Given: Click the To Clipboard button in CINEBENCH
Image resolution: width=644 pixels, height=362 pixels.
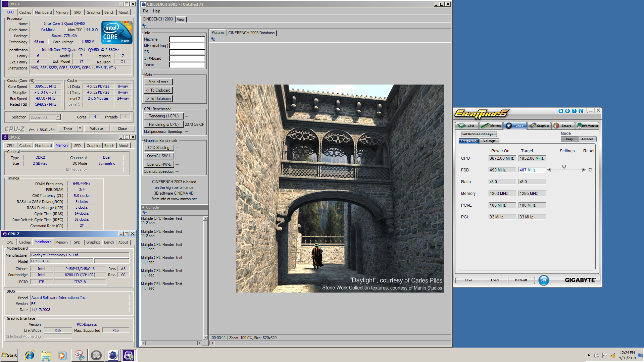Looking at the screenshot, I should 158,90.
